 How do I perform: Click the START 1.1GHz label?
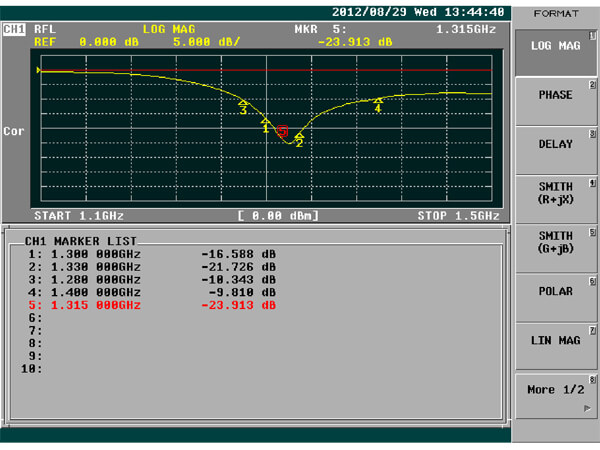[79, 216]
